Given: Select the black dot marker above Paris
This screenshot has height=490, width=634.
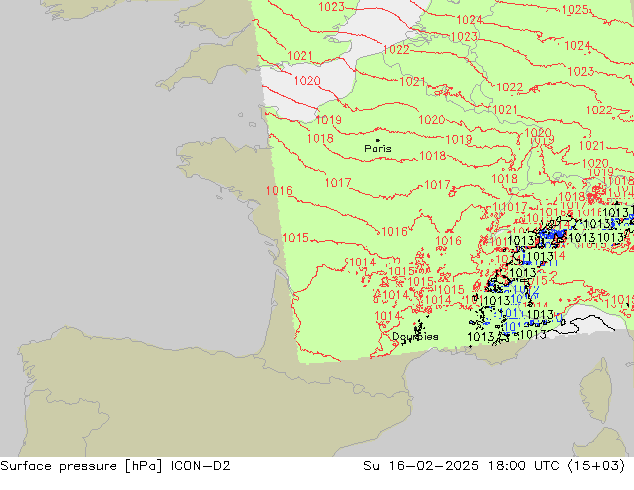Looking at the screenshot, I should click(377, 141).
